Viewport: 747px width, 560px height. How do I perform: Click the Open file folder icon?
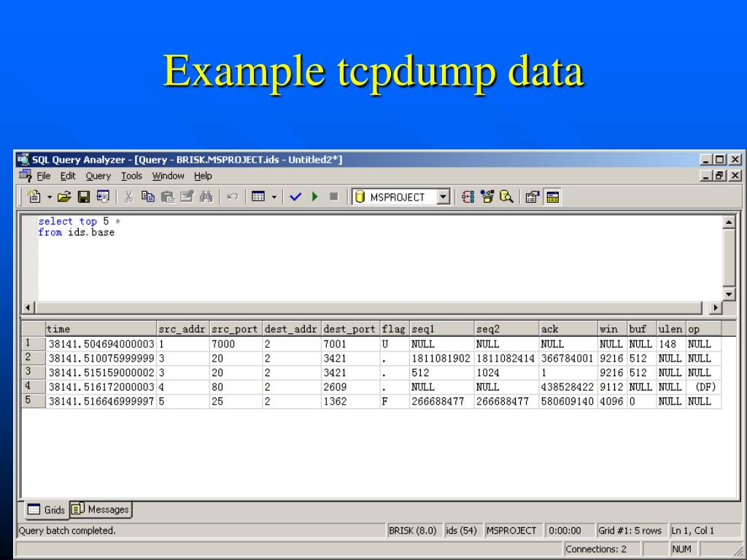64,197
